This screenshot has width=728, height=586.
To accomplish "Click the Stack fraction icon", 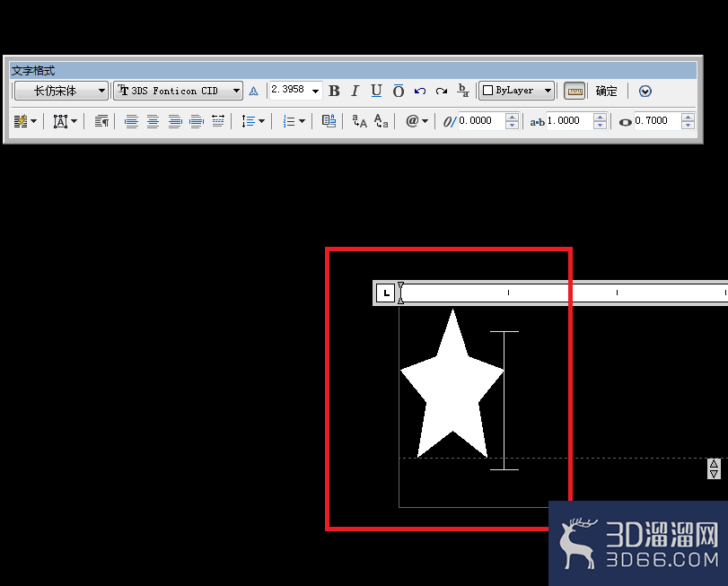I will (463, 91).
